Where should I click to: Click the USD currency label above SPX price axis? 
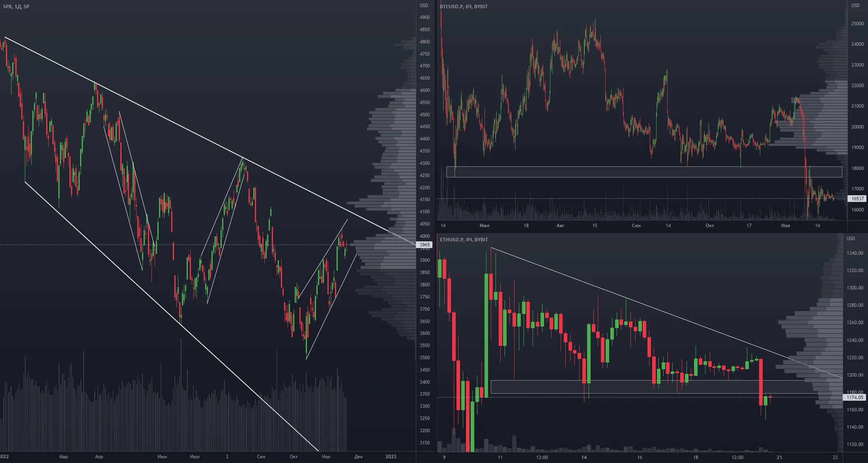(x=424, y=5)
